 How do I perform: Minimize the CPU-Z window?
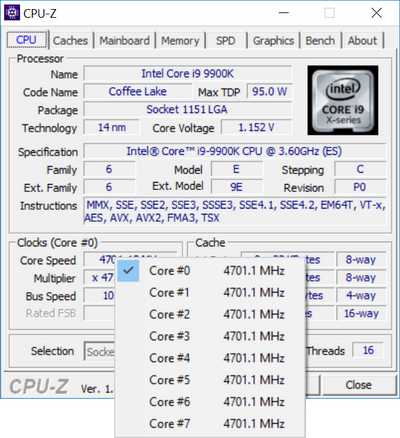(284, 13)
